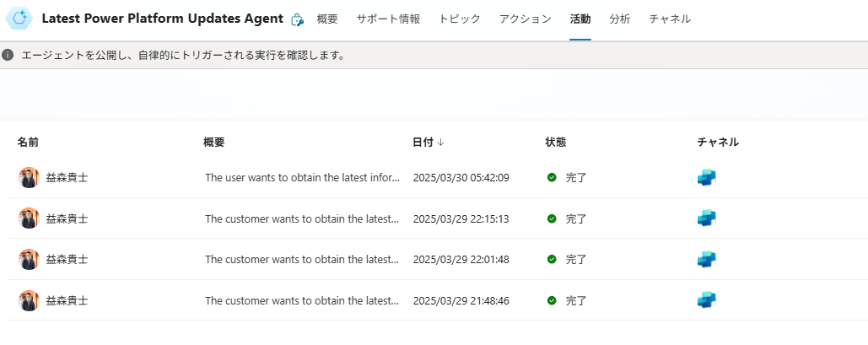
Task: Open the customer summary dated 22:01:48
Action: [x=302, y=259]
